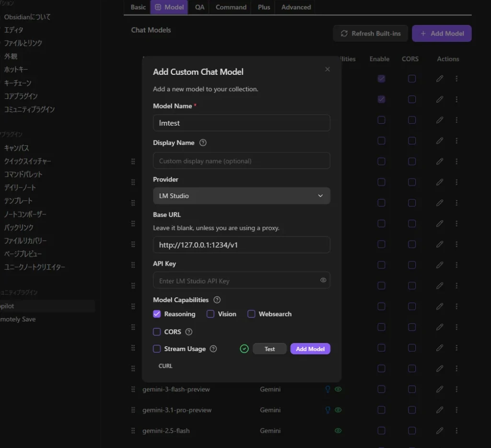
Task: Tick the Stream Usage checkbox
Action: 157,349
